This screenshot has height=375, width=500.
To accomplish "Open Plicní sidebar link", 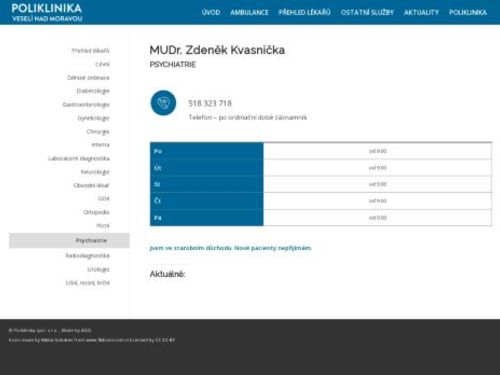I will pos(103,226).
